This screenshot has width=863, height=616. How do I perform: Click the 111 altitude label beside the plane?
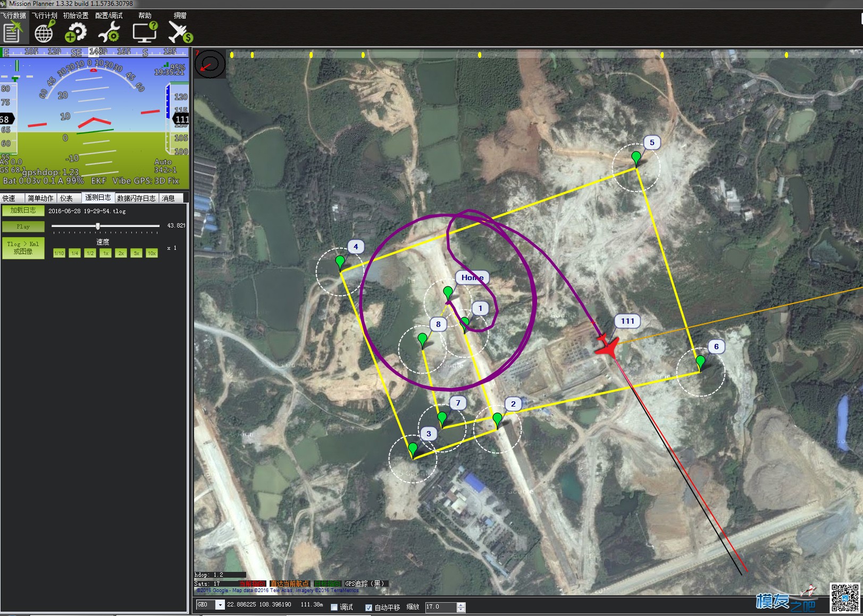627,321
